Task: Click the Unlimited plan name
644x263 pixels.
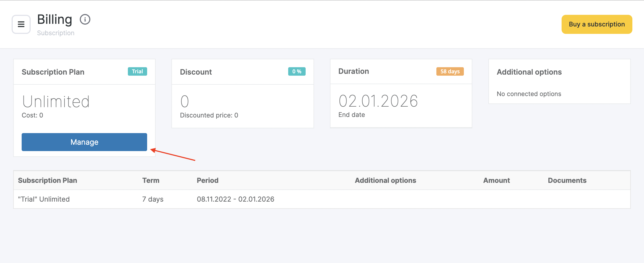Action: (56, 102)
